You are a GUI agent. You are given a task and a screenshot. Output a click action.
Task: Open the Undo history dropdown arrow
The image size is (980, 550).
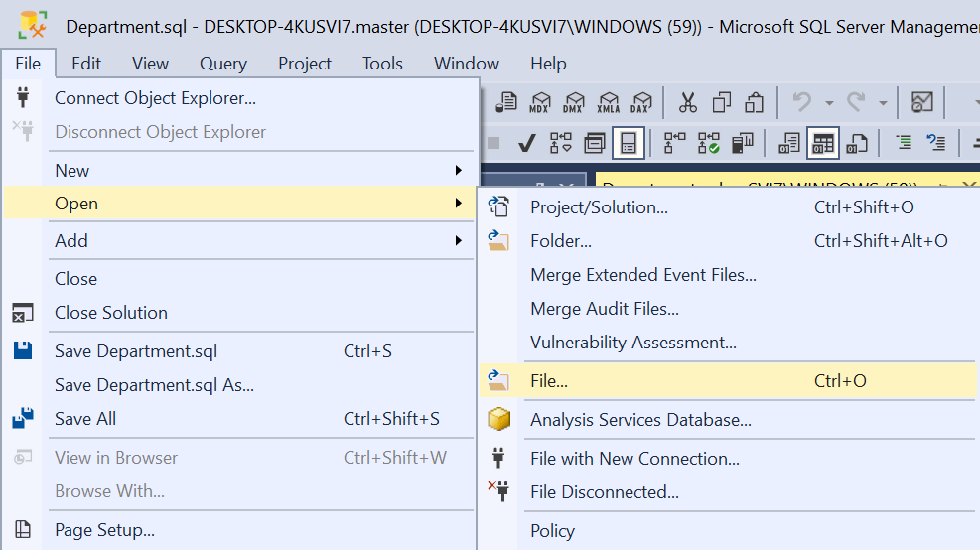click(829, 102)
